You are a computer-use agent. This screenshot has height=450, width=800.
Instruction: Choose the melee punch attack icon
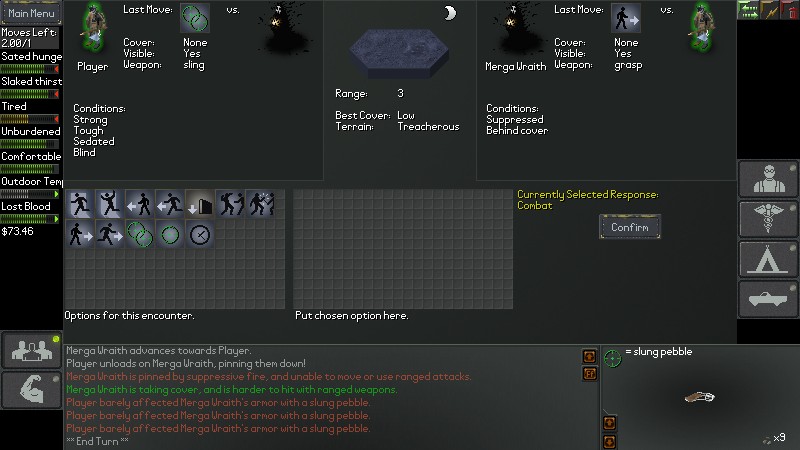(230, 204)
